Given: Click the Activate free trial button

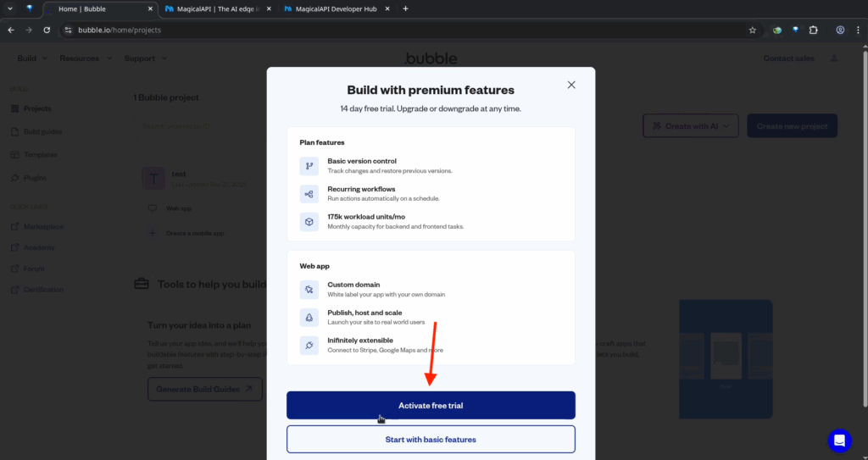Looking at the screenshot, I should tap(431, 406).
